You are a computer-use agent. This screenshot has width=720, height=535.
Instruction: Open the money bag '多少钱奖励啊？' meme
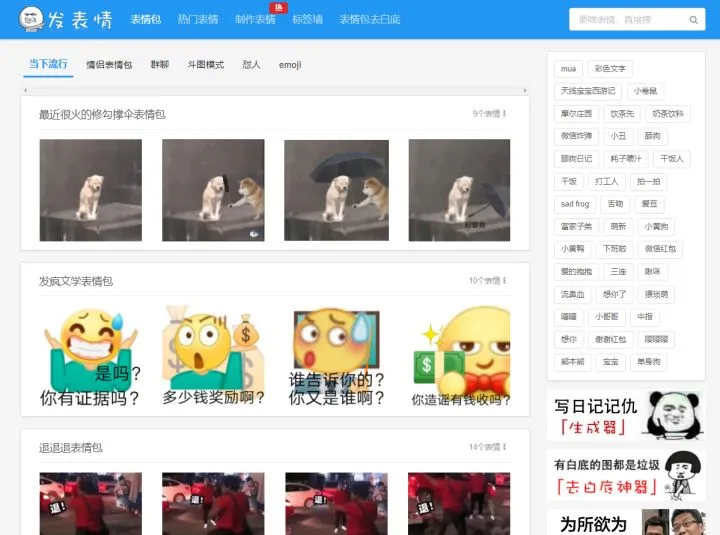[x=213, y=357]
